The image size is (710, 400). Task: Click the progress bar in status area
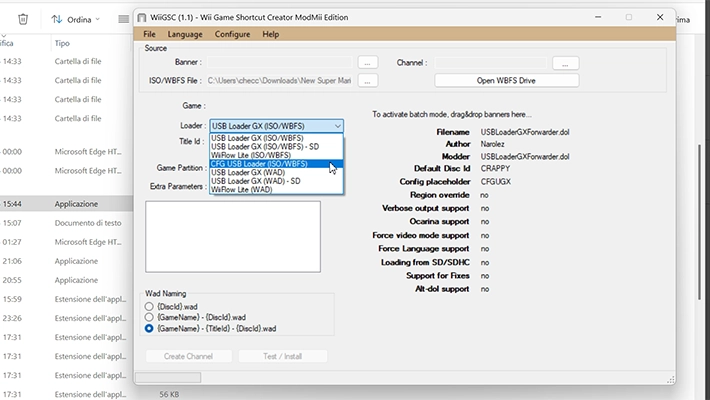pos(168,377)
